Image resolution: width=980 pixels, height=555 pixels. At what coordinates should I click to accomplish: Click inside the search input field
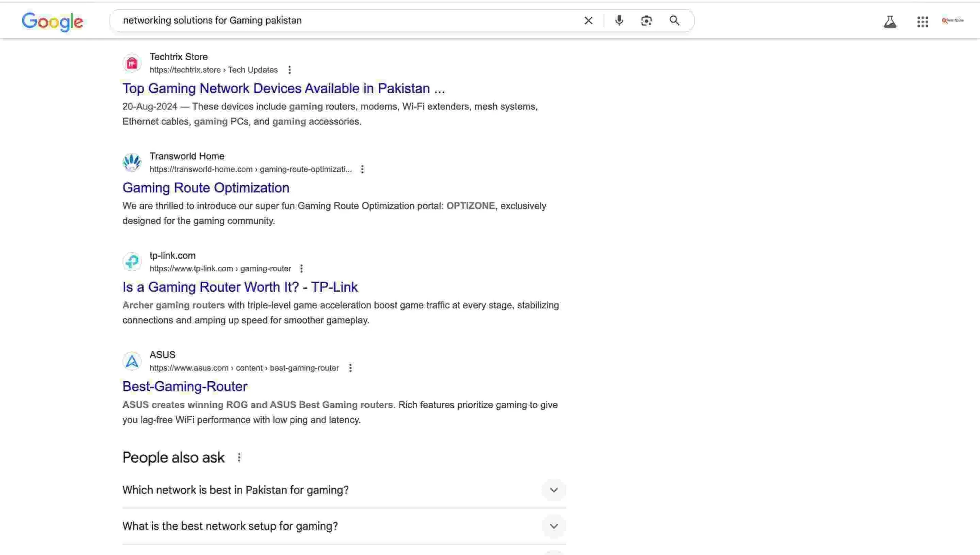pos(345,20)
